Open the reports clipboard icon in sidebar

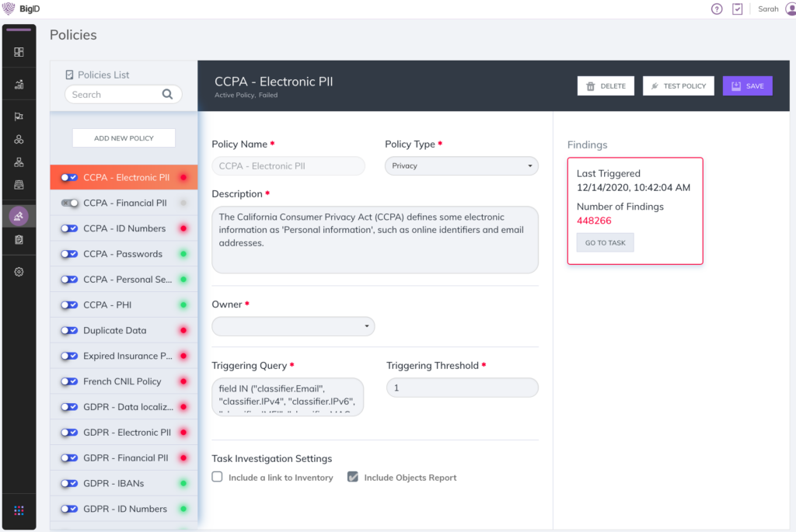[19, 240]
